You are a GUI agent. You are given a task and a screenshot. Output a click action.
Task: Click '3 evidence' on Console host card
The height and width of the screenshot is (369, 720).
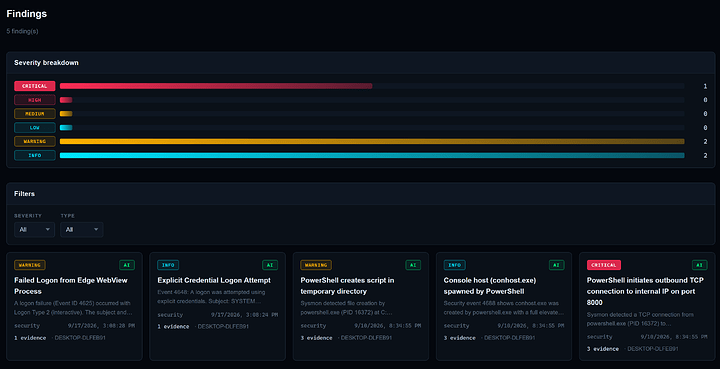coord(460,338)
